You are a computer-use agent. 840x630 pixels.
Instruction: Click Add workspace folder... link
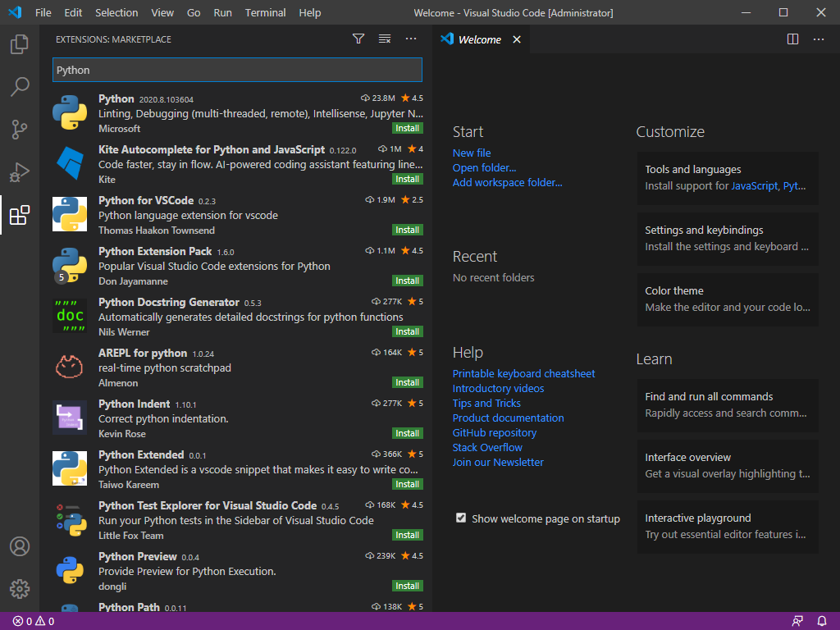(507, 182)
